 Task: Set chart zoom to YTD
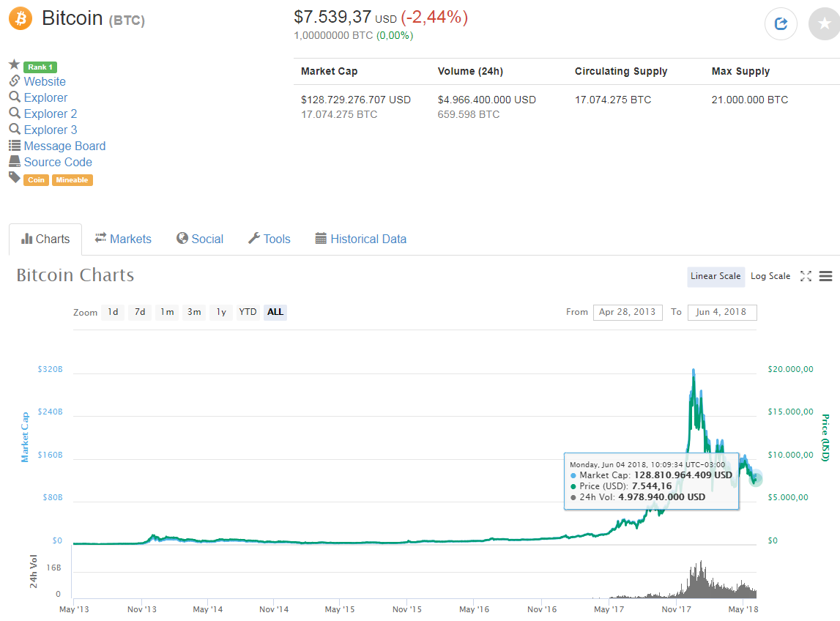click(248, 312)
